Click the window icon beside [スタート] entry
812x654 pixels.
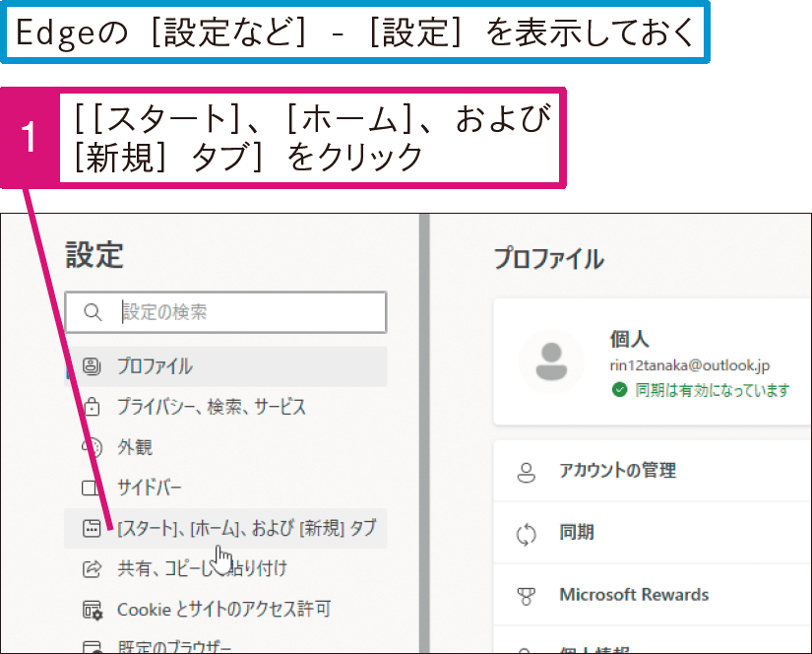pyautogui.click(x=92, y=528)
